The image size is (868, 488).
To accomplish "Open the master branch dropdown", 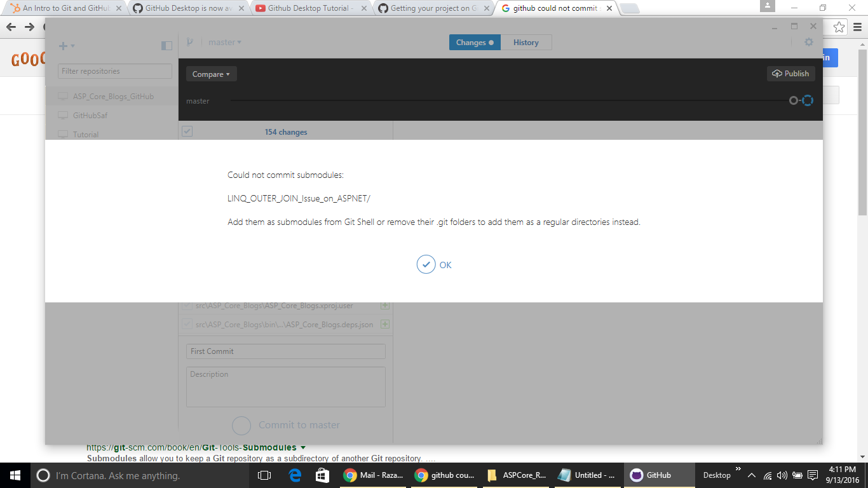I will point(225,43).
